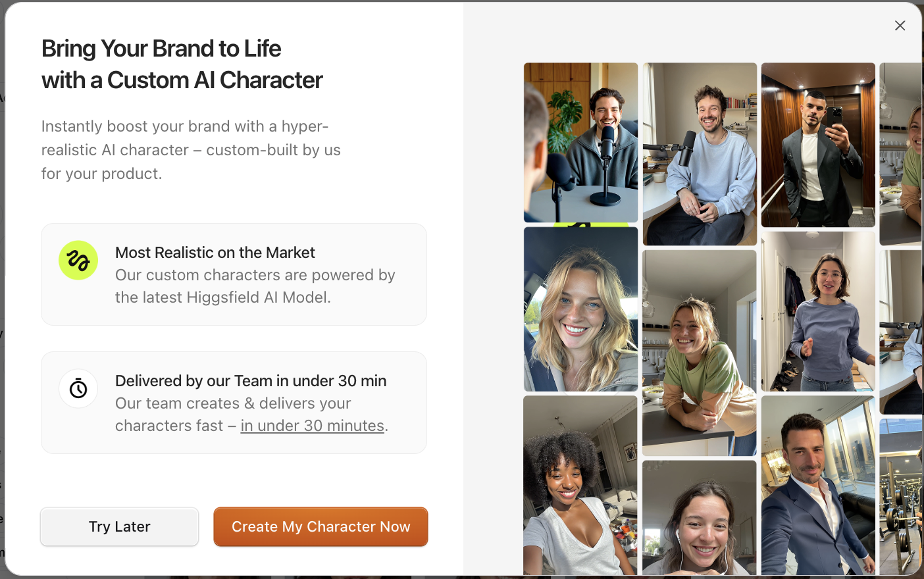Select the blonde woman car selfie photo
Screen dimensions: 924x579
(580, 309)
